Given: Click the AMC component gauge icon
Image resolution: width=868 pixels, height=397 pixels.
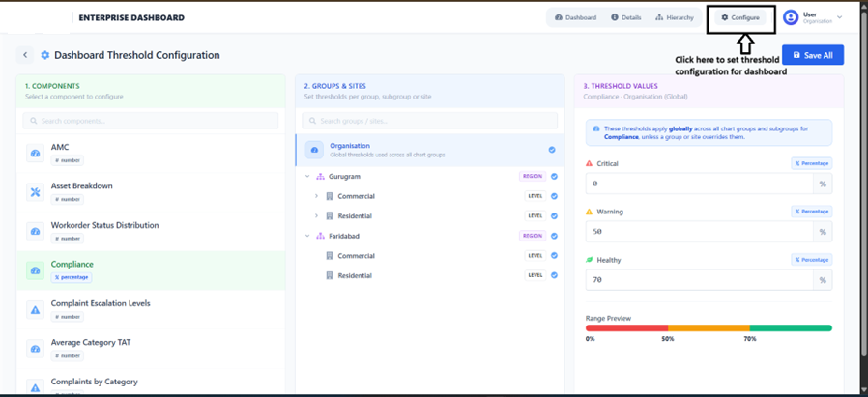Looking at the screenshot, I should click(x=36, y=154).
